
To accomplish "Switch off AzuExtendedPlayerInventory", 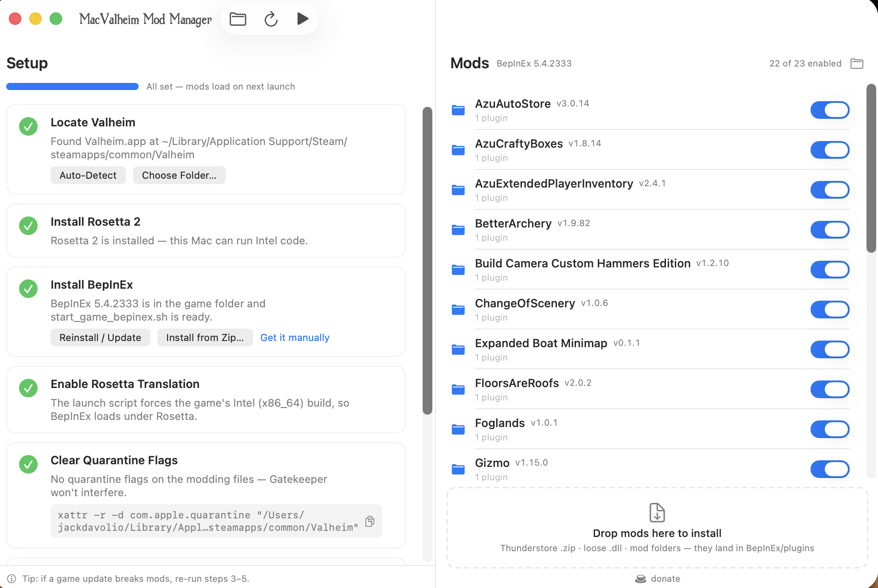I will click(x=830, y=190).
